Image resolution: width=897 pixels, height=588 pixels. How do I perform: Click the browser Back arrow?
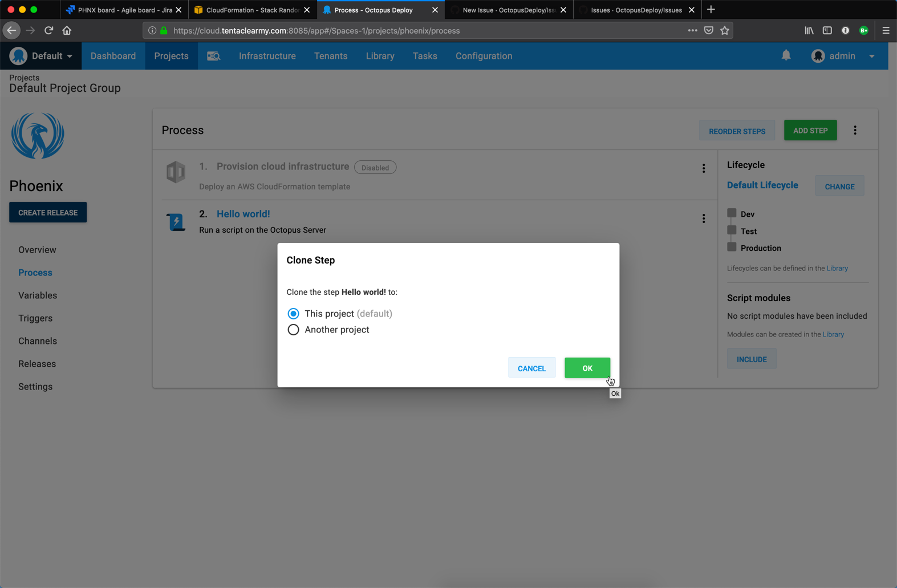(12, 31)
